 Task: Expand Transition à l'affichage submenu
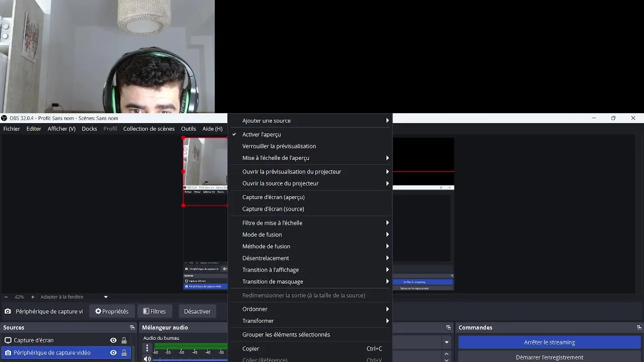[310, 270]
